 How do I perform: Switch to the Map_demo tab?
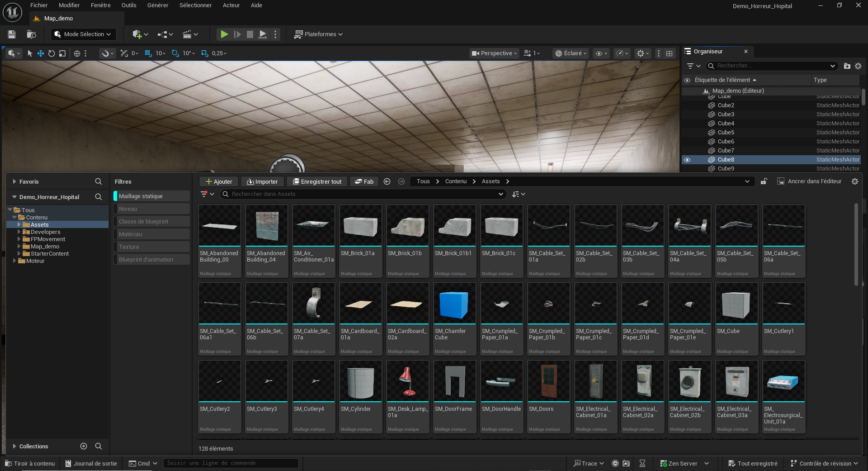coord(58,19)
